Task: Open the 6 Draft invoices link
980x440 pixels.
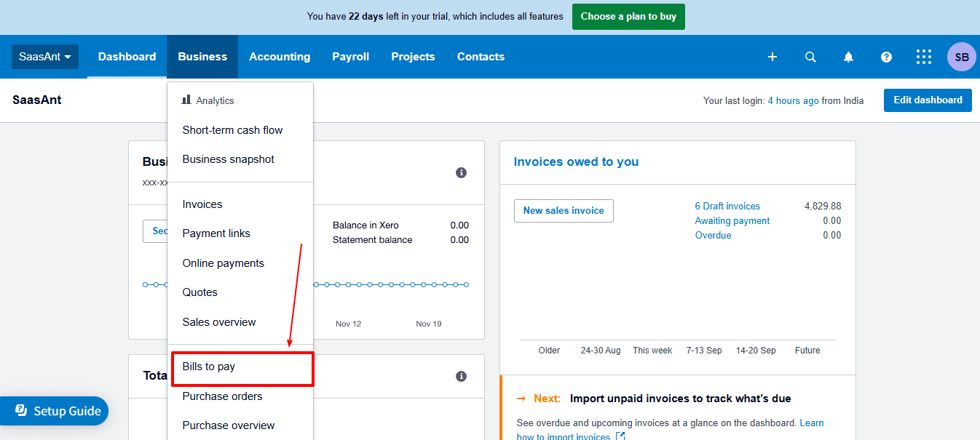Action: click(727, 206)
